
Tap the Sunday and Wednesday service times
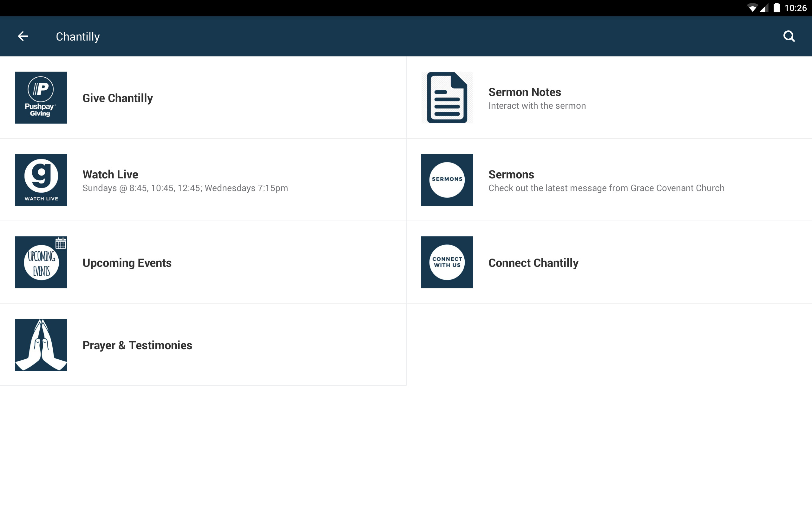click(x=185, y=188)
